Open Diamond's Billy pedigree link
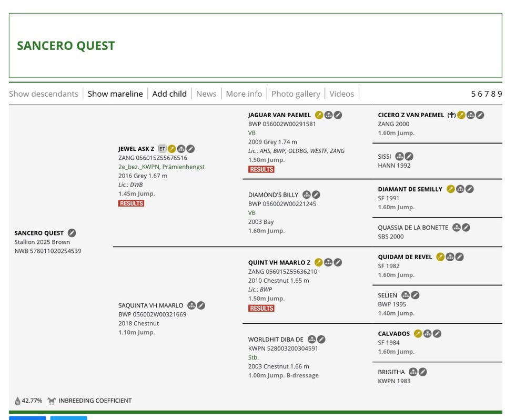This screenshot has height=420, width=505. click(273, 194)
